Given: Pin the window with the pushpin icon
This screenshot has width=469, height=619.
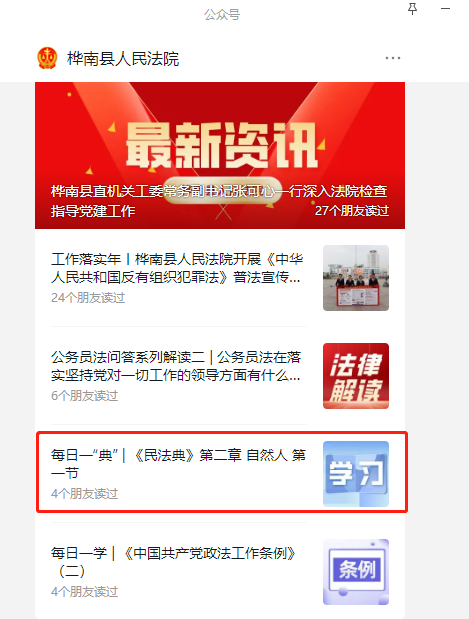Looking at the screenshot, I should pos(413,9).
